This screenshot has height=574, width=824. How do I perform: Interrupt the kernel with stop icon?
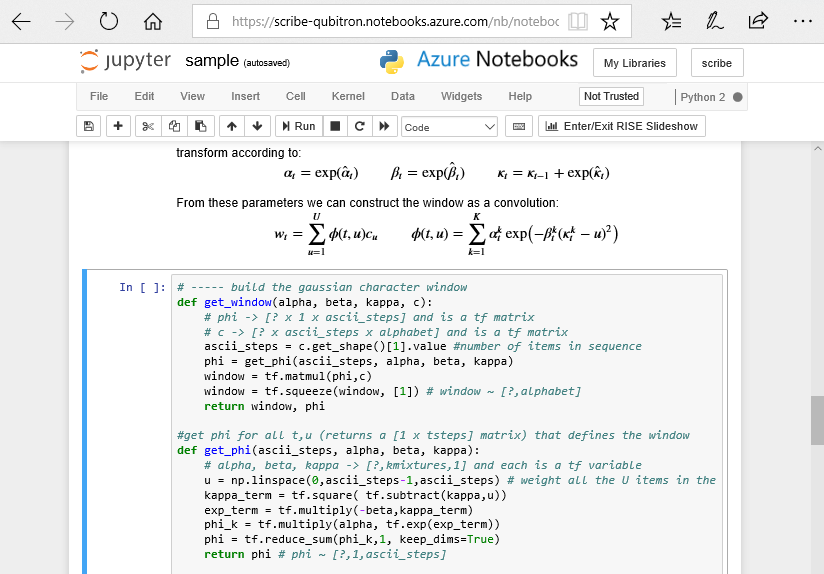[x=336, y=126]
